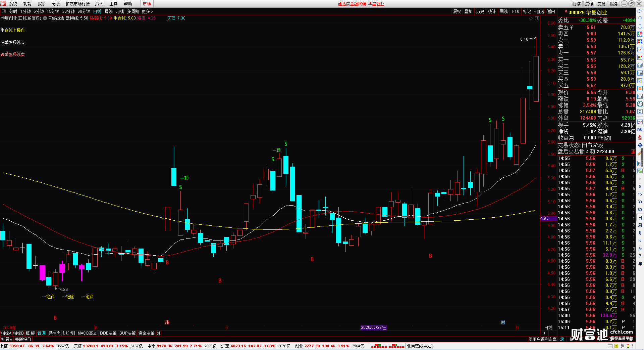
Task: Click the orange self-select sidebar icon
Action: (640, 88)
